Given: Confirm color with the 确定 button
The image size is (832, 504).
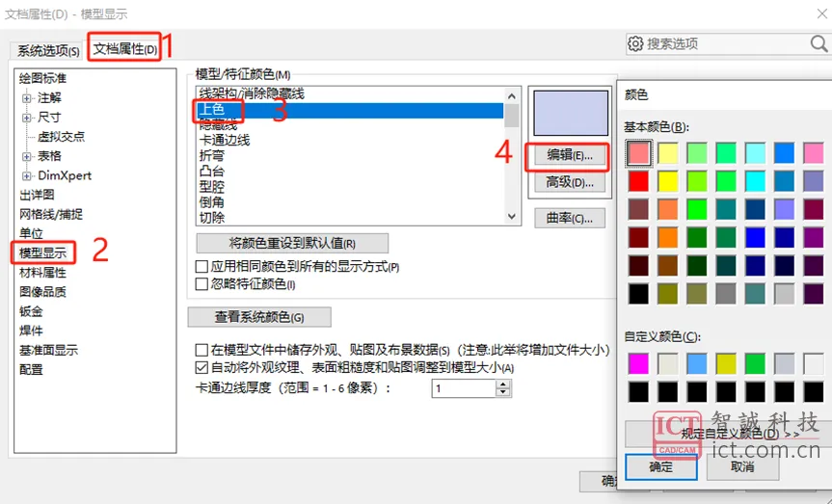Looking at the screenshot, I should click(660, 466).
